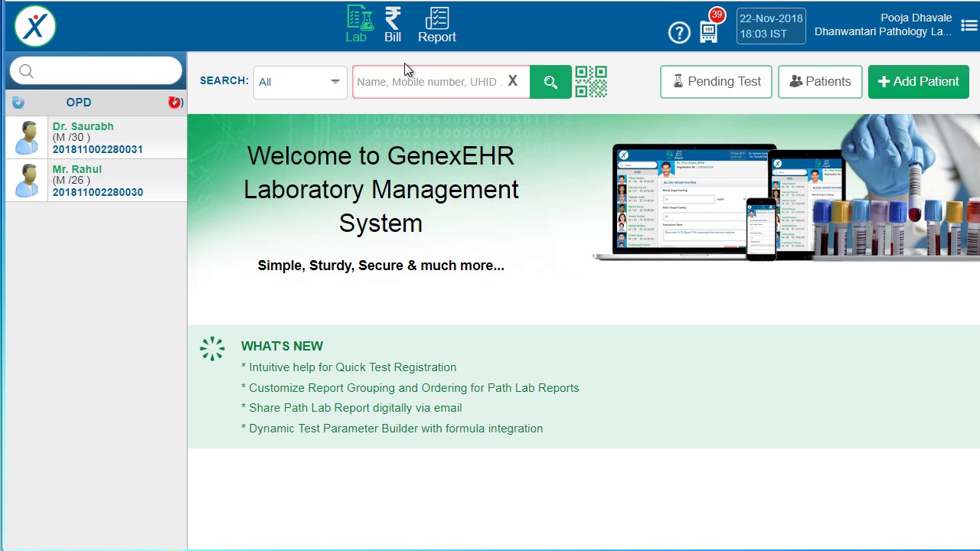The width and height of the screenshot is (980, 551).
Task: Open notifications icon showing 39
Action: [710, 27]
